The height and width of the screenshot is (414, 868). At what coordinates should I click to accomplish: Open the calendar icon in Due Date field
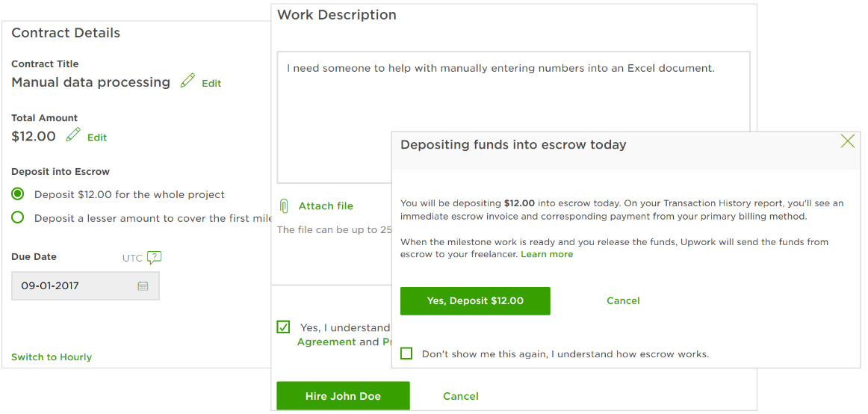point(143,285)
